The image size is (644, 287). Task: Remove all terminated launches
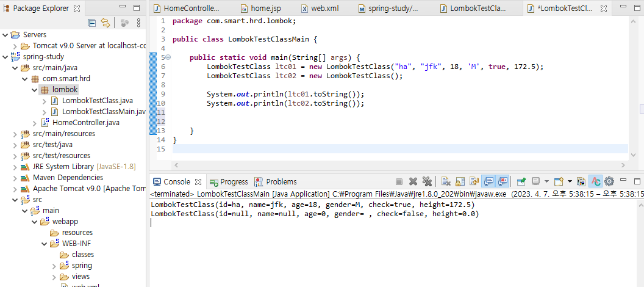tap(427, 181)
